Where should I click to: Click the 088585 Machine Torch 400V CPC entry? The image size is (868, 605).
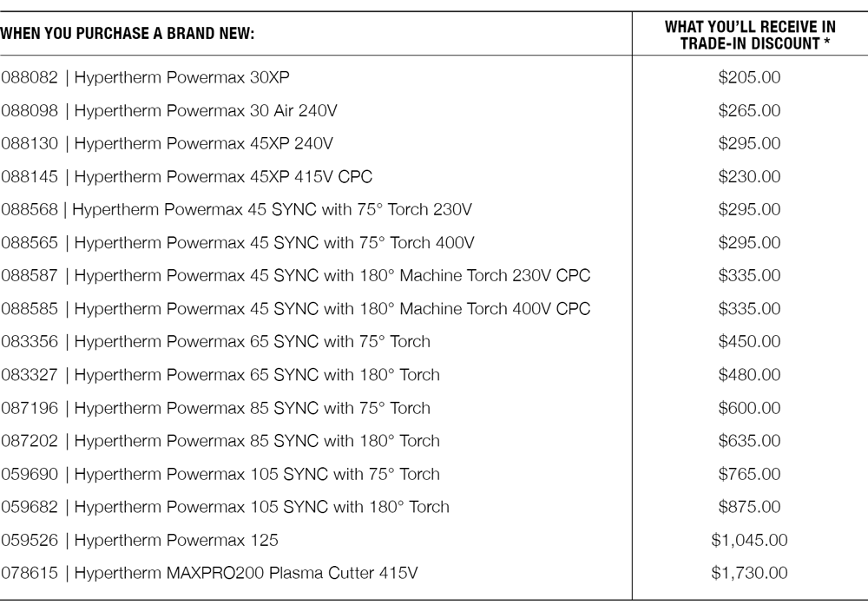coord(296,309)
